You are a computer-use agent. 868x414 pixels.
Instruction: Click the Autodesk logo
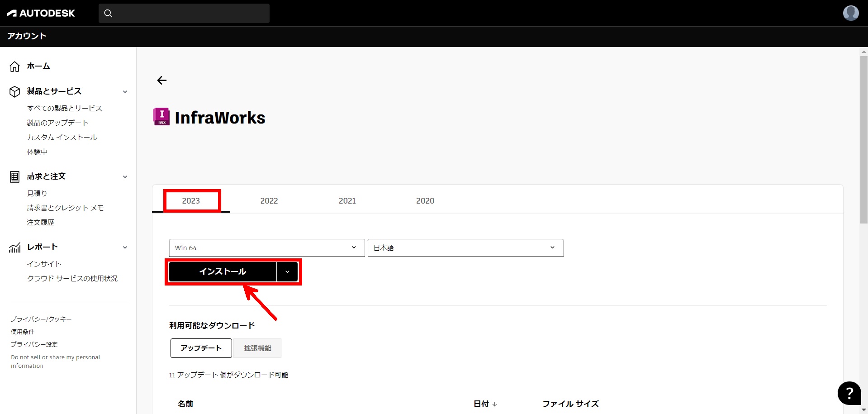41,13
